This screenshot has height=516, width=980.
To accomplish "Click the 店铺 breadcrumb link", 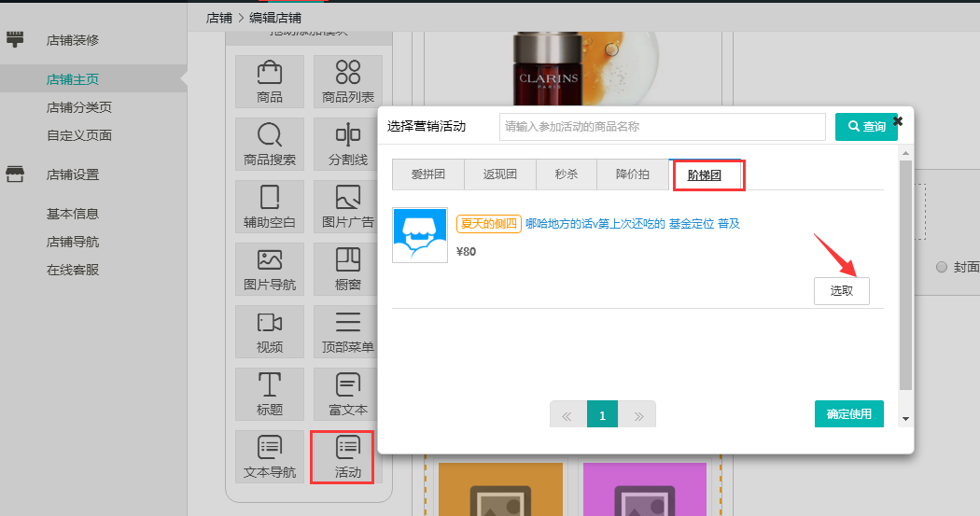I will (x=218, y=18).
